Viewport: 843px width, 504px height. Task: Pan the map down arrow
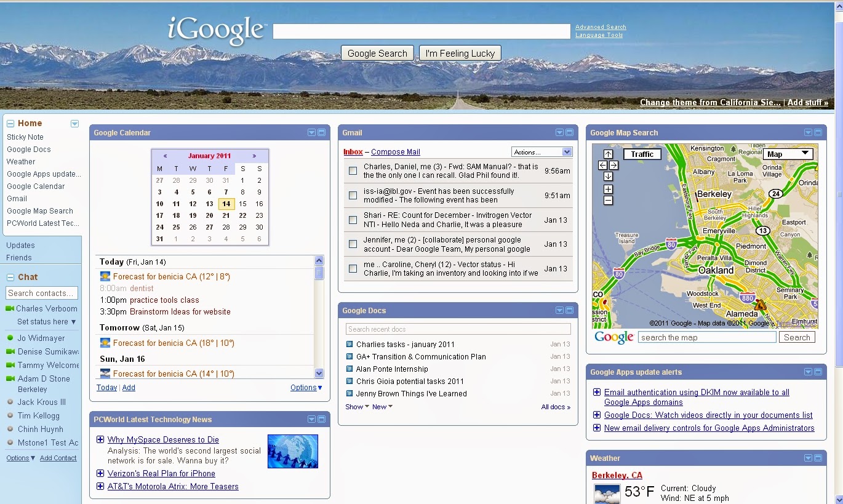pos(608,177)
